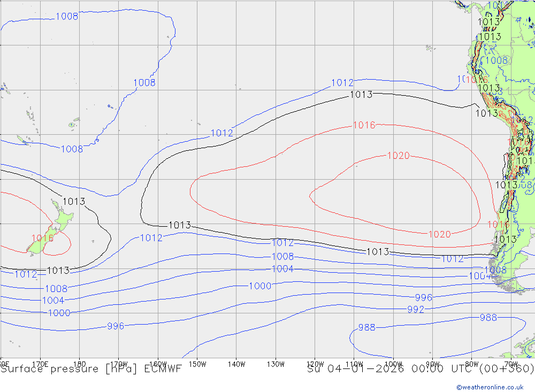Select the 988 label beside the 110W meridian
This screenshot has height=392, width=535.
(x=367, y=327)
